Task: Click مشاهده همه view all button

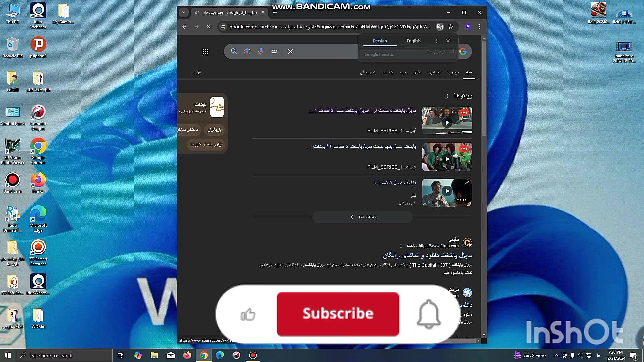Action: [x=363, y=217]
